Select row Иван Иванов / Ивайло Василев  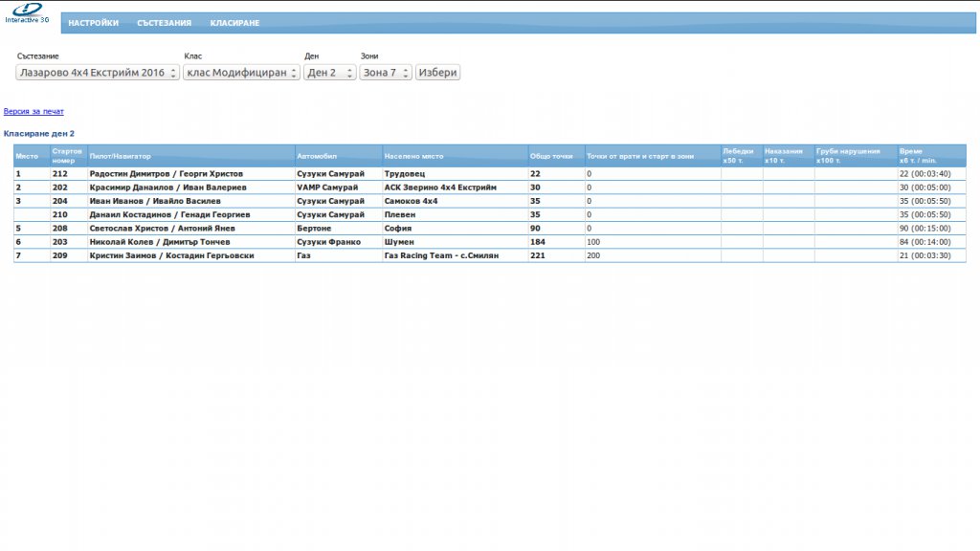point(489,201)
